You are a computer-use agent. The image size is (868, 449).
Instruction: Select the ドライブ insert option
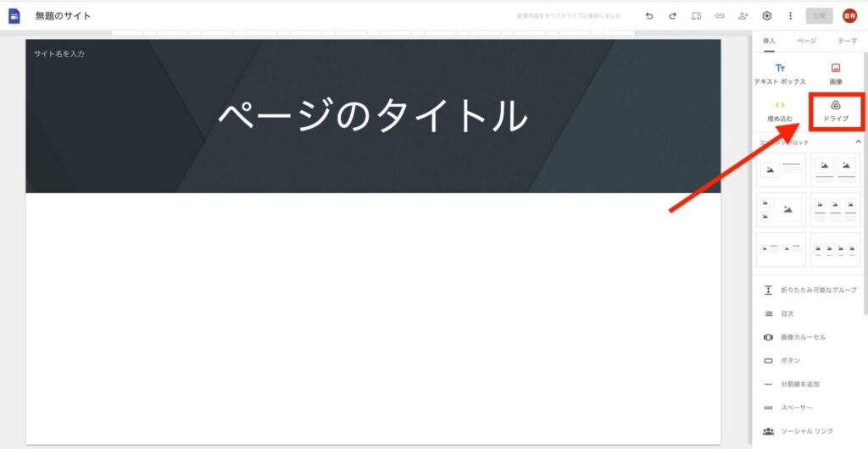coord(836,111)
